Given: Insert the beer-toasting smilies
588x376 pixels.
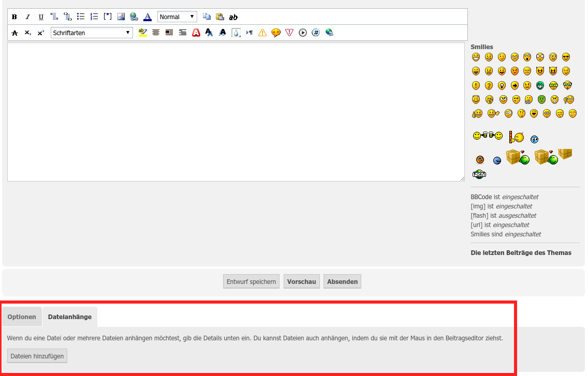Looking at the screenshot, I should (488, 136).
